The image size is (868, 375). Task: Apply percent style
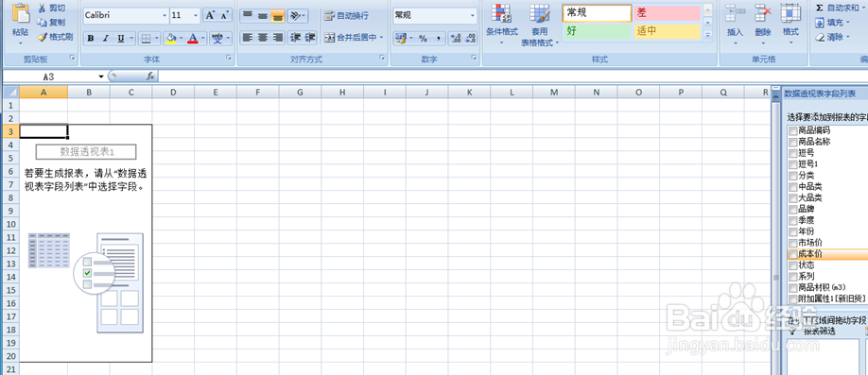pos(423,38)
